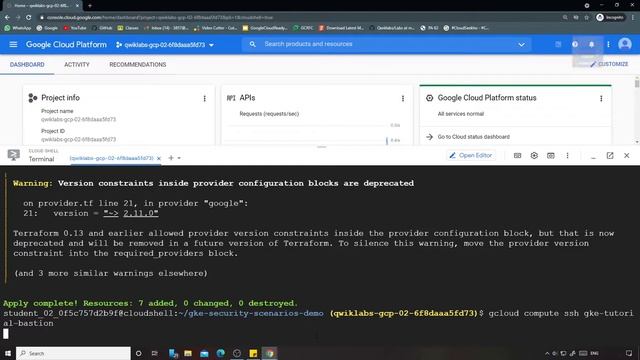Close the Cloud Shell panel
This screenshot has height=360, width=640.
tap(627, 156)
